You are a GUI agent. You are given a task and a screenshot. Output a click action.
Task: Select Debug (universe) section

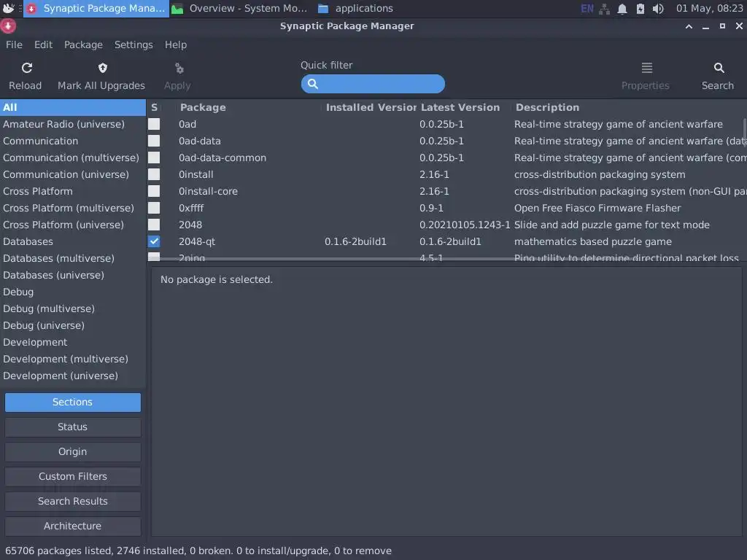pos(73,326)
